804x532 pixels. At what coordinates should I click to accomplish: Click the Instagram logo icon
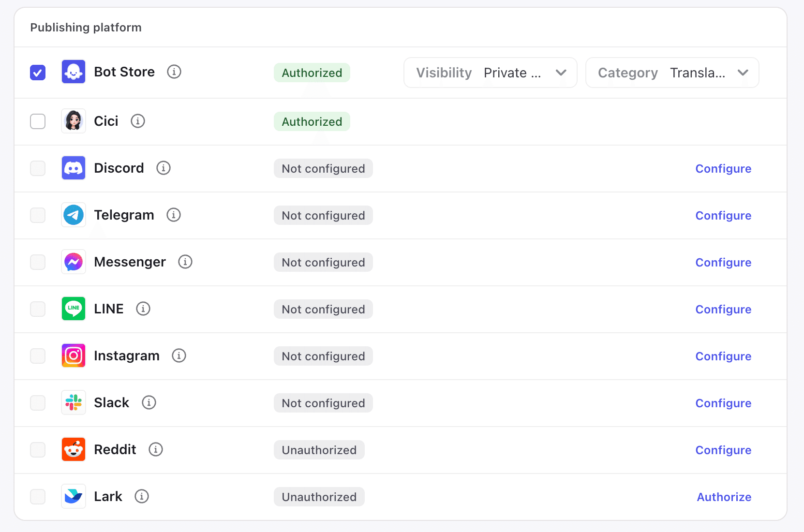point(74,355)
